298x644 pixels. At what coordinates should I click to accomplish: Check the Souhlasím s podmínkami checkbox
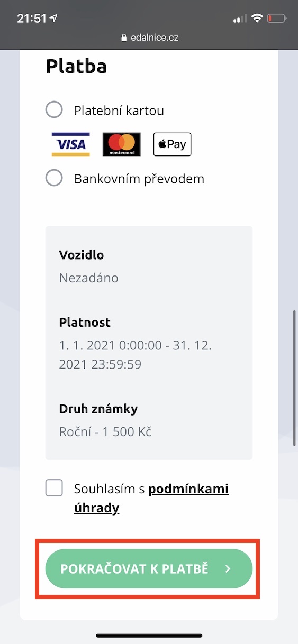(54, 488)
